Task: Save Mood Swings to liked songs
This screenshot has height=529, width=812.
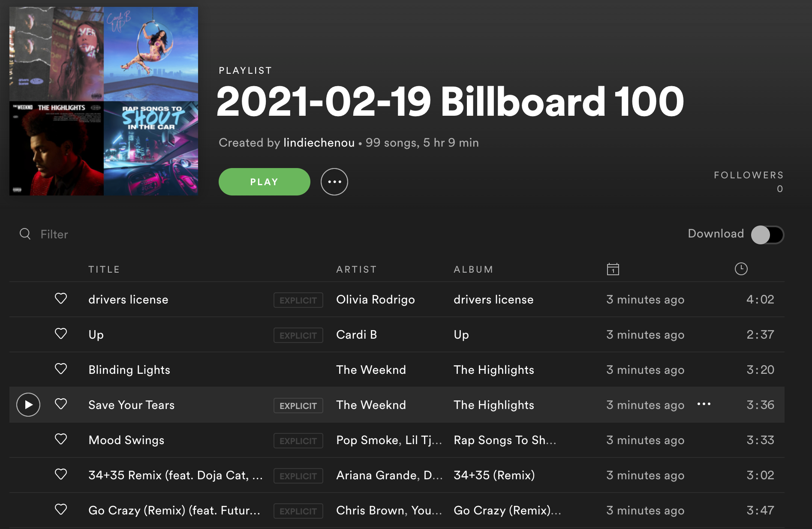Action: (61, 439)
